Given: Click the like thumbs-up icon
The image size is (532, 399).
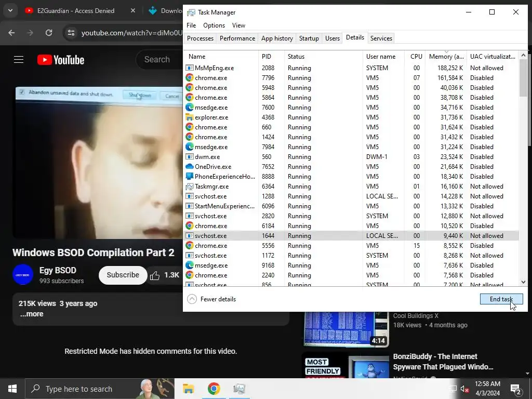Looking at the screenshot, I should 155,275.
